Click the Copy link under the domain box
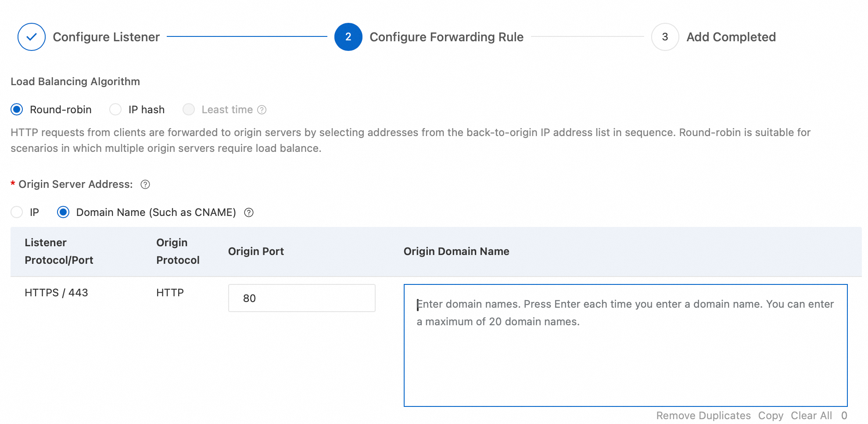 (771, 416)
